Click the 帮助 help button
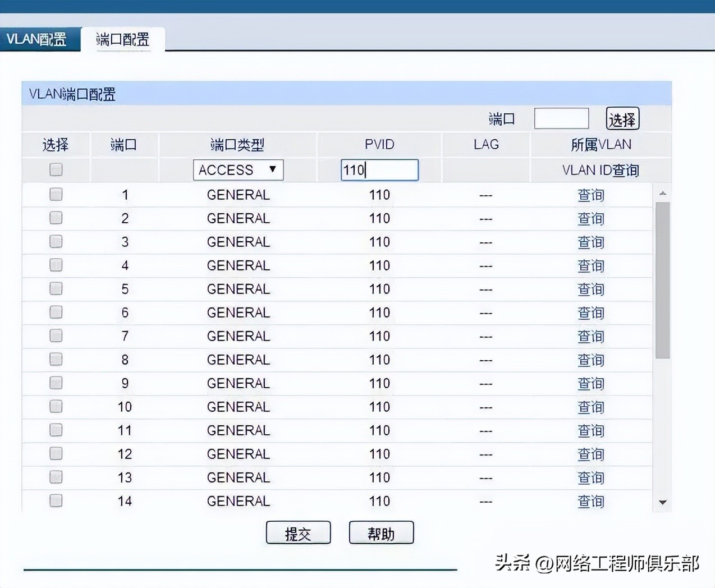The height and width of the screenshot is (588, 715). coord(381,532)
